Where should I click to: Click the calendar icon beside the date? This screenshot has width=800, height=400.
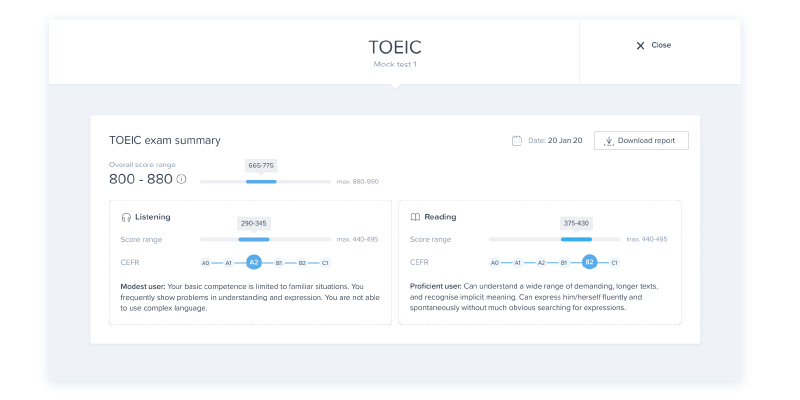point(517,141)
